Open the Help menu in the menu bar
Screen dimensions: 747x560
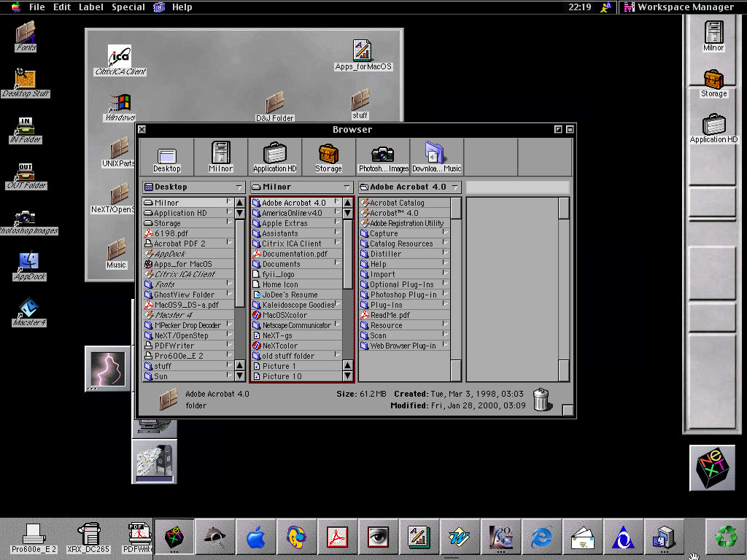pos(182,7)
